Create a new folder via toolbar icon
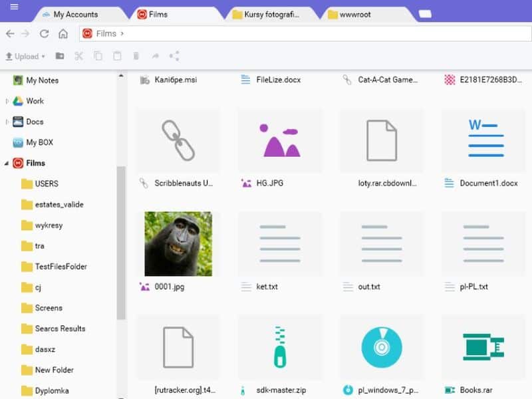 point(60,56)
